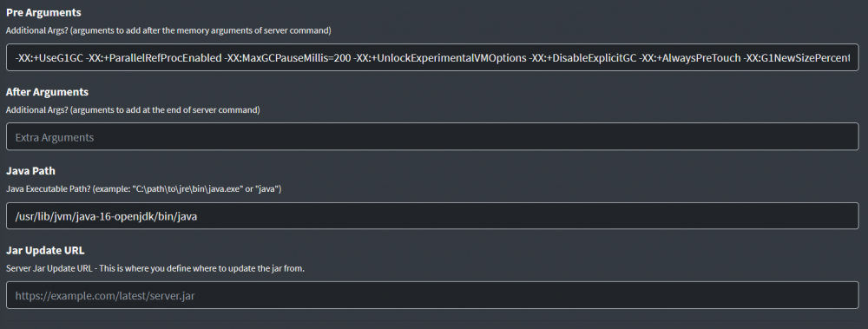This screenshot has width=868, height=329.
Task: Click the Pre Arguments heading label
Action: (43, 12)
